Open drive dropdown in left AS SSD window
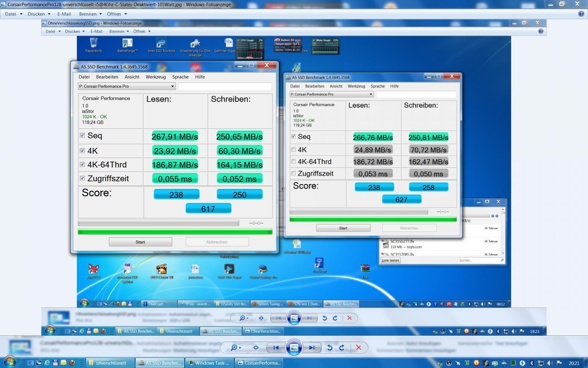The image size is (588, 368). [x=127, y=86]
